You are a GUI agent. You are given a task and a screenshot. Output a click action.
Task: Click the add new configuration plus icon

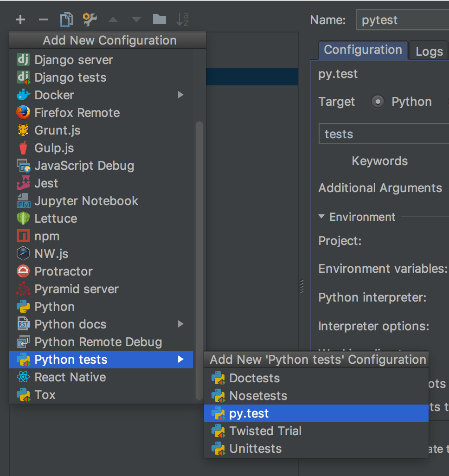click(x=19, y=19)
